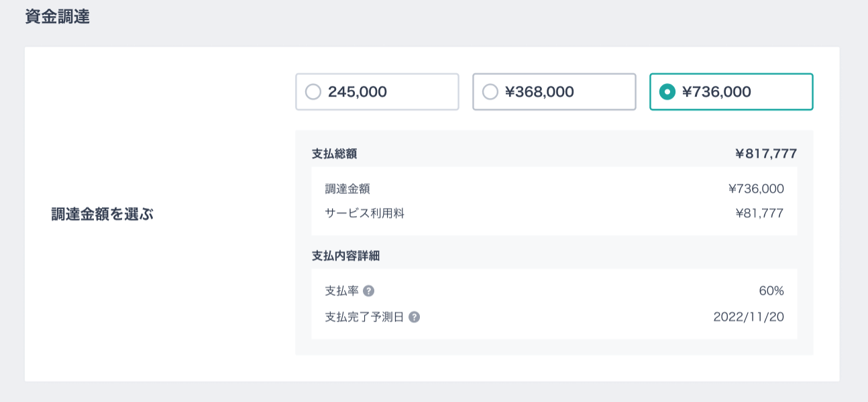Screen dimensions: 868x402
Task: Select the 245,000 radio button
Action: click(x=313, y=91)
